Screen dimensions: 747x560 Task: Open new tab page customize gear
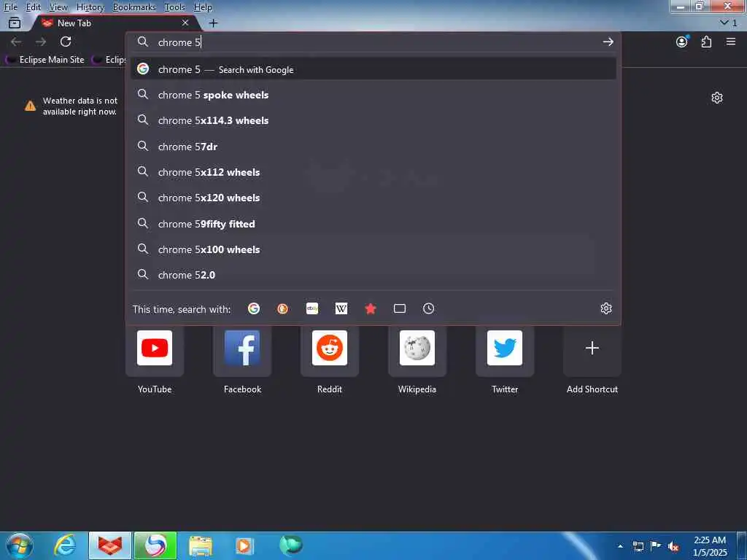coord(717,98)
